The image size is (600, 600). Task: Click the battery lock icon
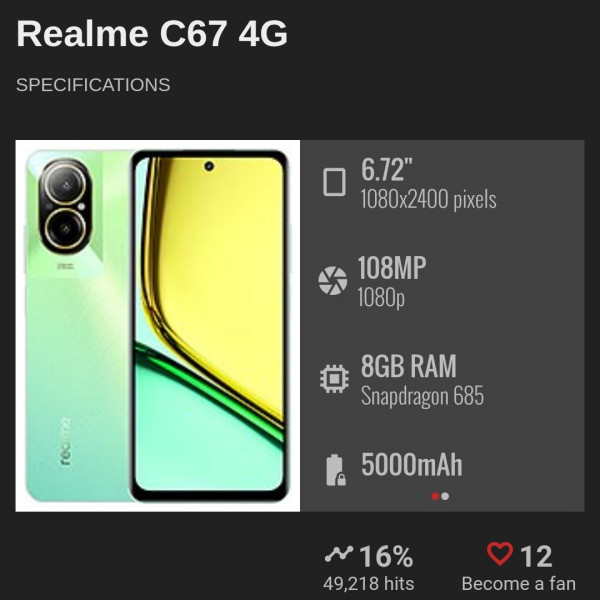(336, 470)
